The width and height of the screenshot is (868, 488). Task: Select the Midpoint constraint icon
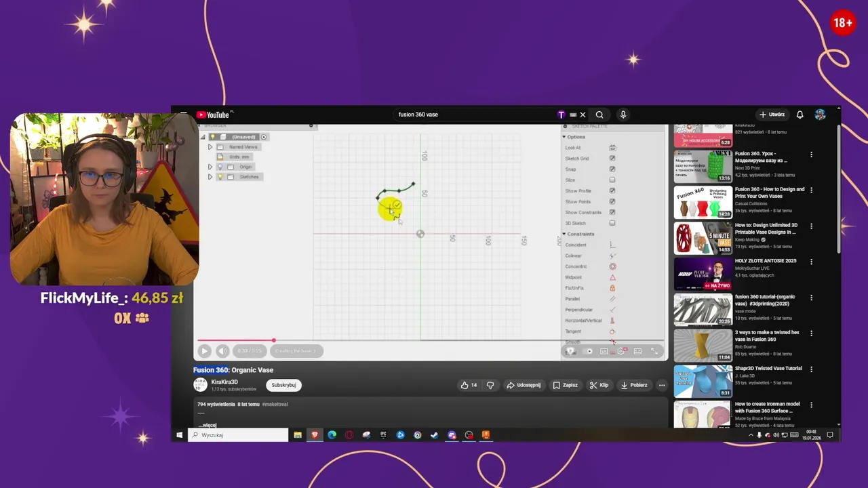(612, 277)
